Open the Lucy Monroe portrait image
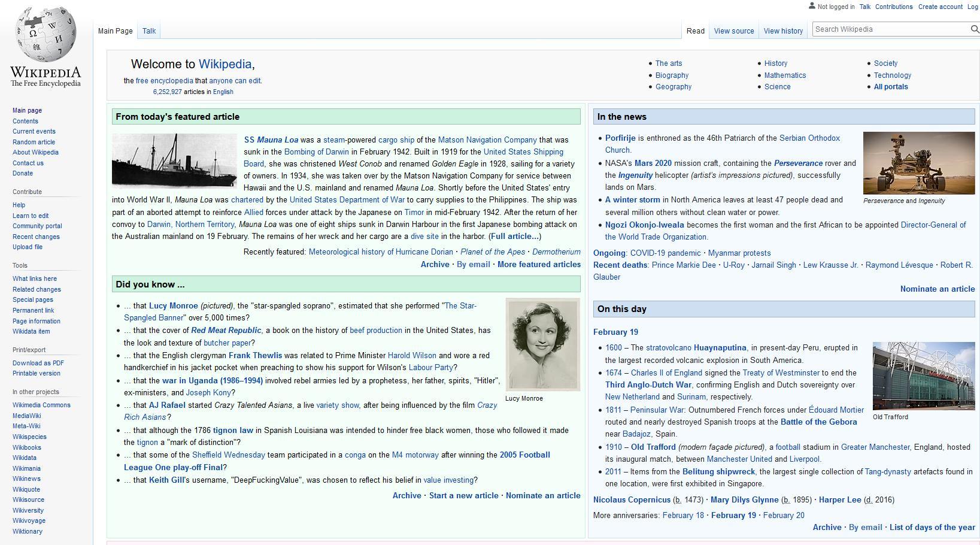 (x=542, y=344)
